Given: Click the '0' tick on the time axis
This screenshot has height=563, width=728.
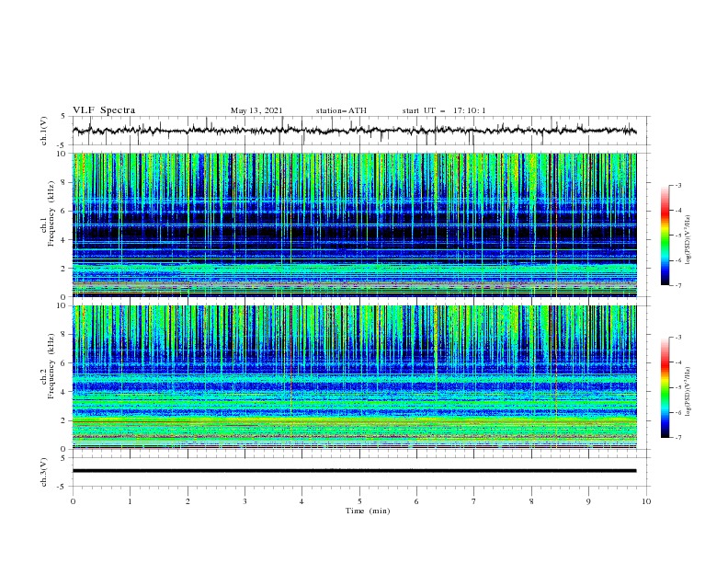Looking at the screenshot, I should pos(73,501).
